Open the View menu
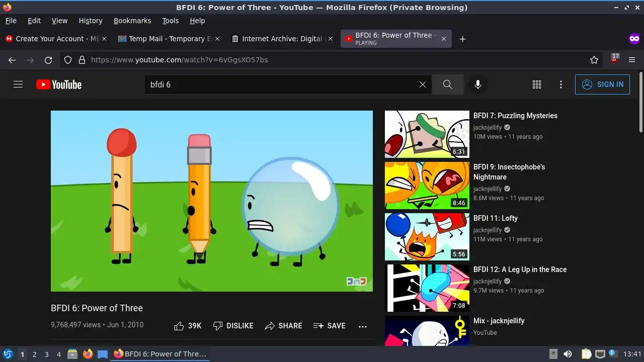 pos(59,21)
